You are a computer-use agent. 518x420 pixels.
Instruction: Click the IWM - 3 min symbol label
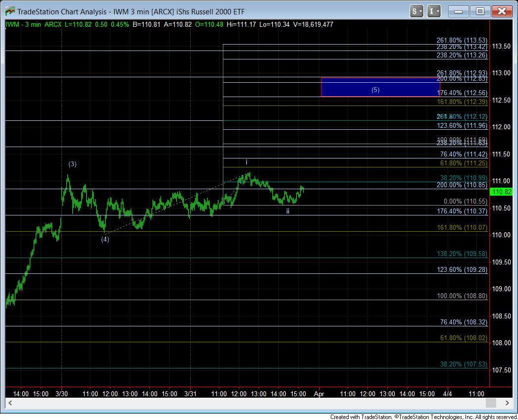point(23,24)
